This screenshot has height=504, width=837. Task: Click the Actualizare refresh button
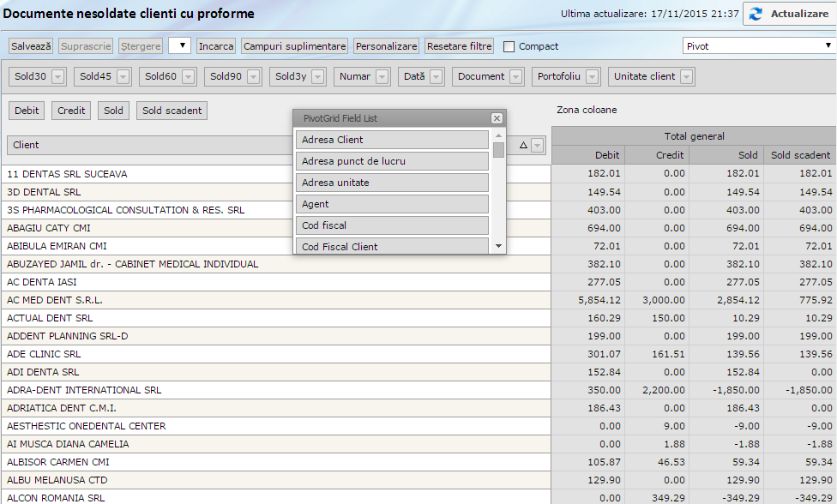tap(789, 15)
